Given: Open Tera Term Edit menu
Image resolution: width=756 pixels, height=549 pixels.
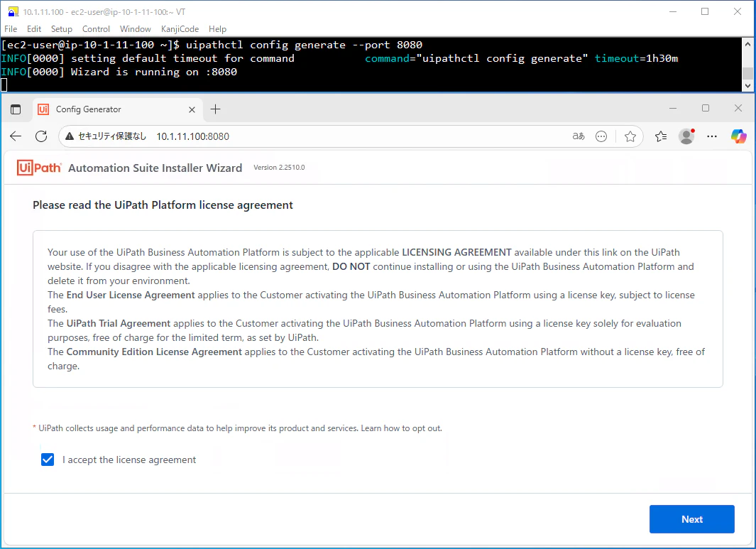Looking at the screenshot, I should (34, 29).
